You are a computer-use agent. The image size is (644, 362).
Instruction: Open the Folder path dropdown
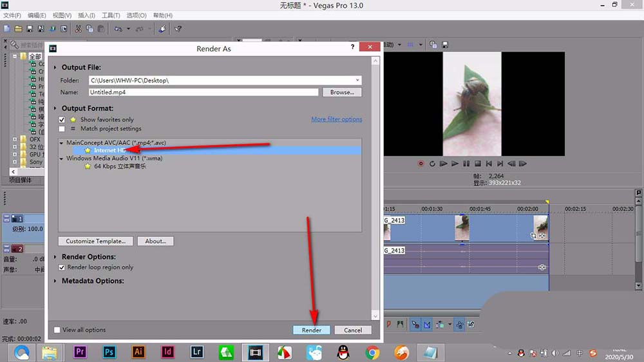click(357, 80)
